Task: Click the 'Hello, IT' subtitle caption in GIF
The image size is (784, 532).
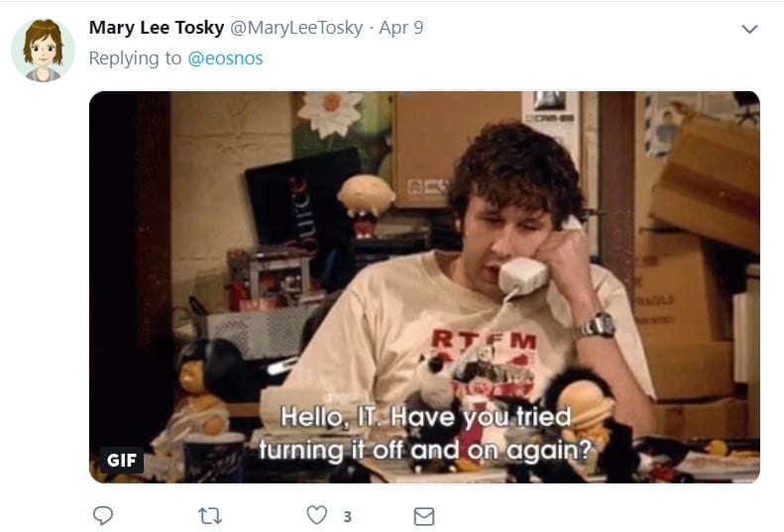Action: tap(425, 433)
